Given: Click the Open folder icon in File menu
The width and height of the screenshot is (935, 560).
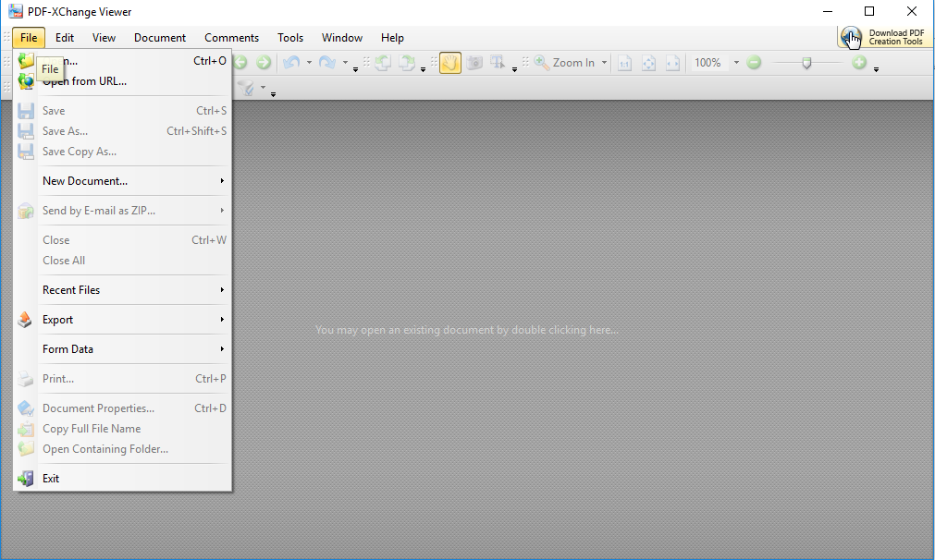Looking at the screenshot, I should (26, 60).
